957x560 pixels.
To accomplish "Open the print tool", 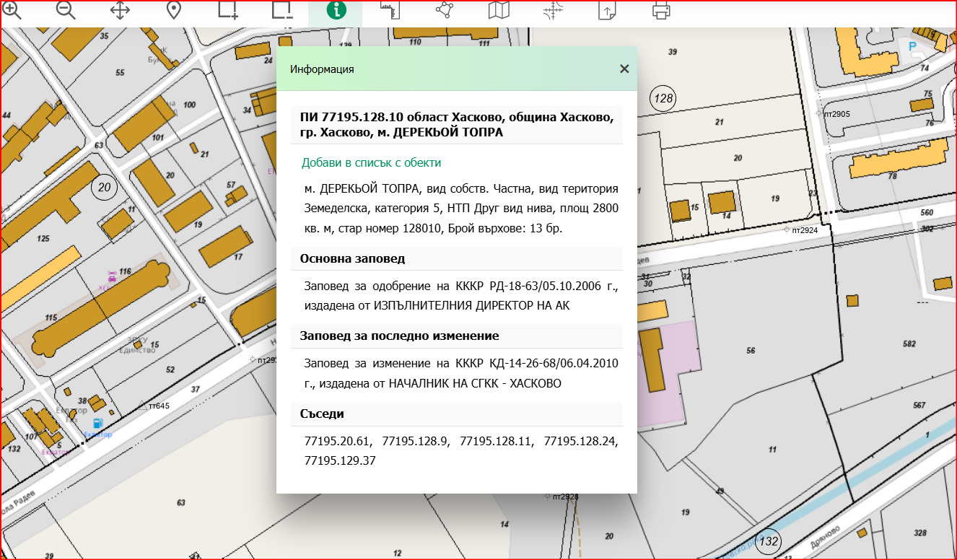I will 660,12.
